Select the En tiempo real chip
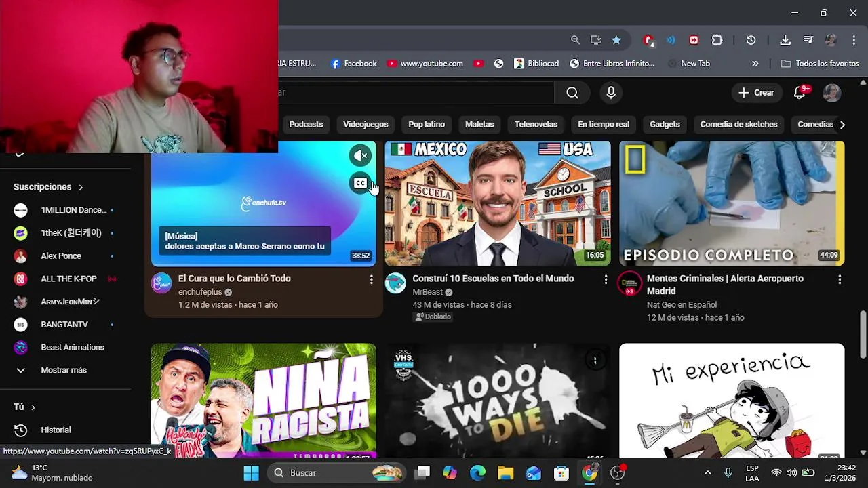 604,125
